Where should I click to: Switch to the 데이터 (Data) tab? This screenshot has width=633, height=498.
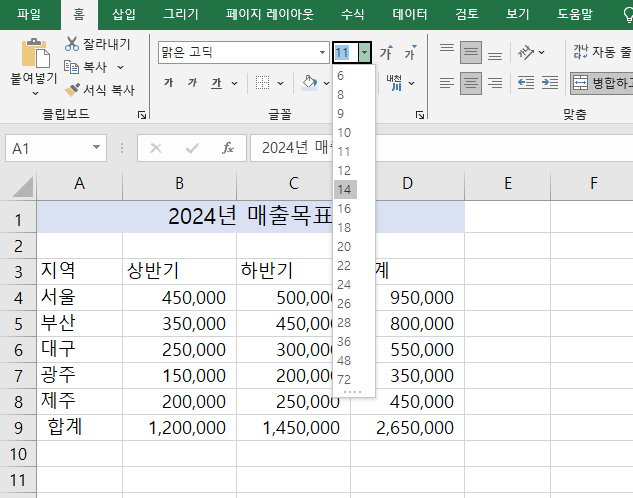pos(410,15)
